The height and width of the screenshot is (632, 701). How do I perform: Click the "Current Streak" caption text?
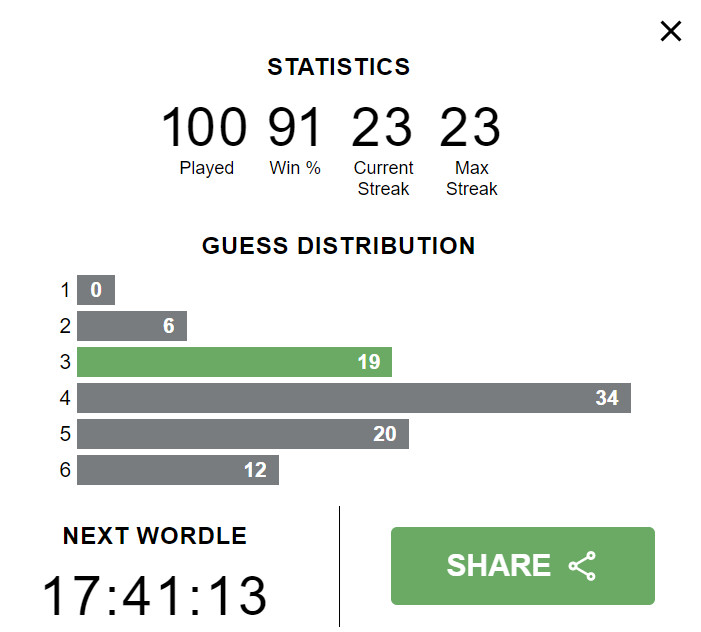(383, 178)
